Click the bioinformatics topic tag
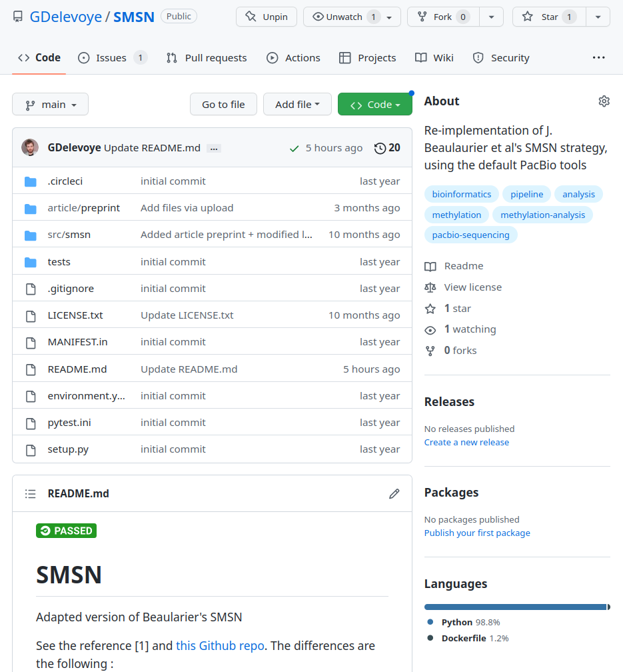This screenshot has height=672, width=623. pos(462,194)
